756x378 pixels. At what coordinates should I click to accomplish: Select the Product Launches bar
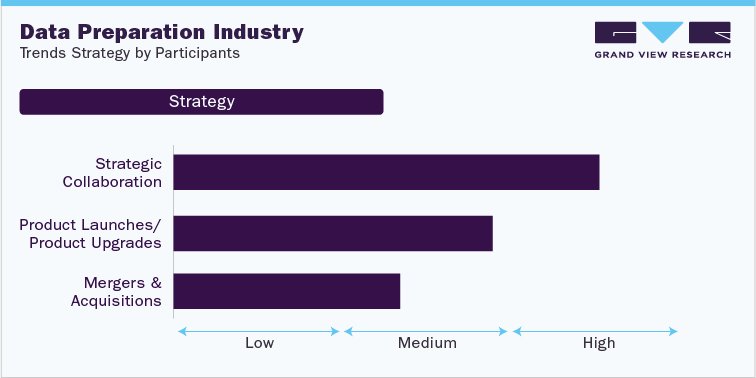(333, 233)
